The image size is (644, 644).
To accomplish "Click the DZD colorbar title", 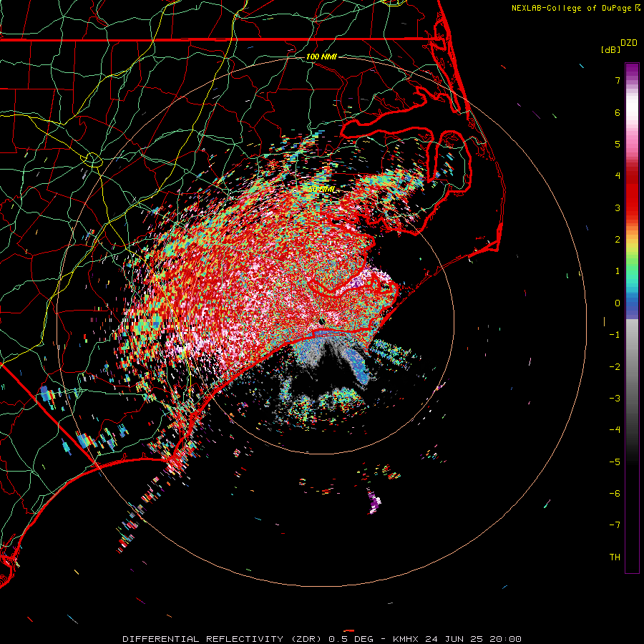I will (629, 43).
